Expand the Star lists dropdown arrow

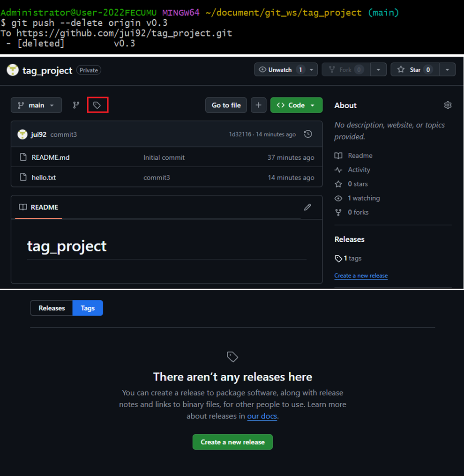447,69
